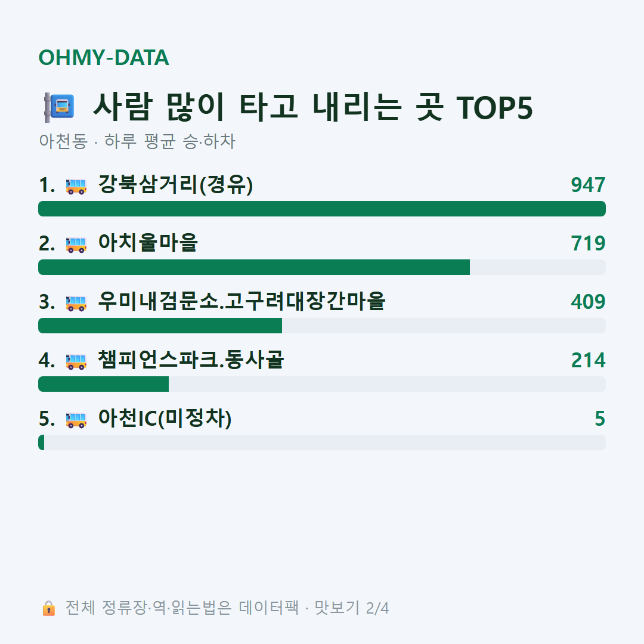Click the 214 ridership progress bar
The image size is (644, 644).
[x=322, y=384]
